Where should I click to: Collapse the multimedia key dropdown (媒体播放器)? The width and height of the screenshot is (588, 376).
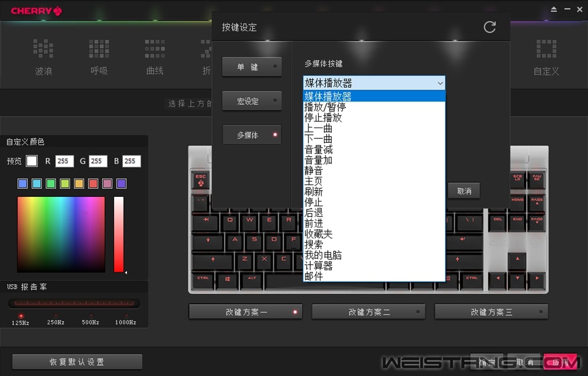(374, 83)
